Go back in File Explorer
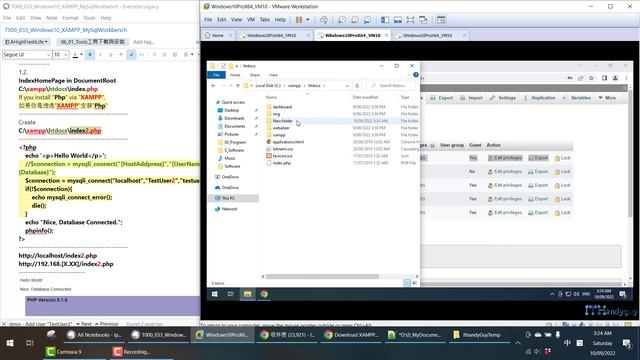This screenshot has height=360, width=640. point(213,86)
